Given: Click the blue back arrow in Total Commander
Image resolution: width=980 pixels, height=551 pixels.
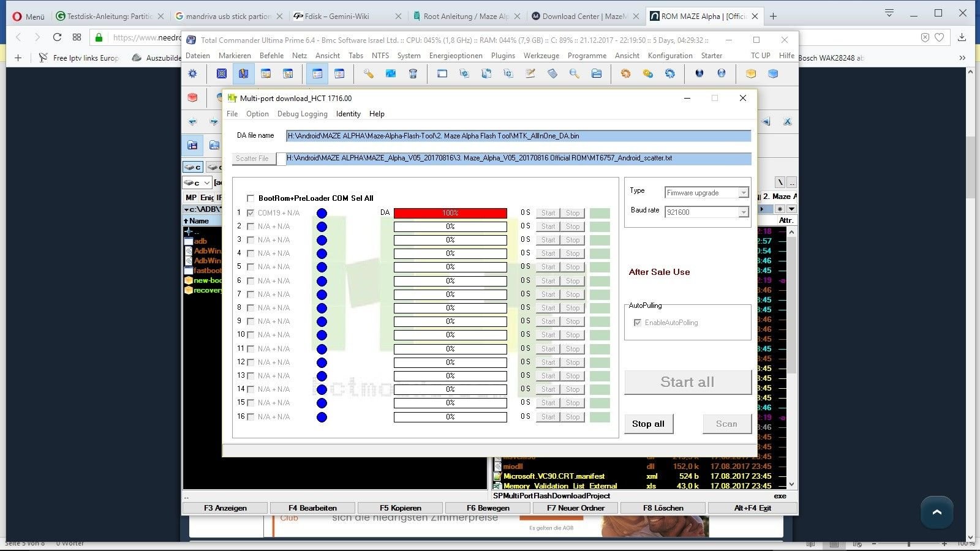Looking at the screenshot, I should pyautogui.click(x=192, y=121).
